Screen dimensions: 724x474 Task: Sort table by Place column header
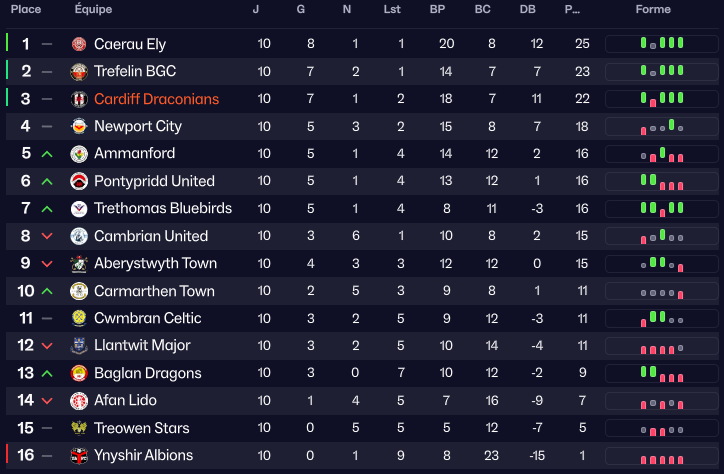tap(26, 9)
